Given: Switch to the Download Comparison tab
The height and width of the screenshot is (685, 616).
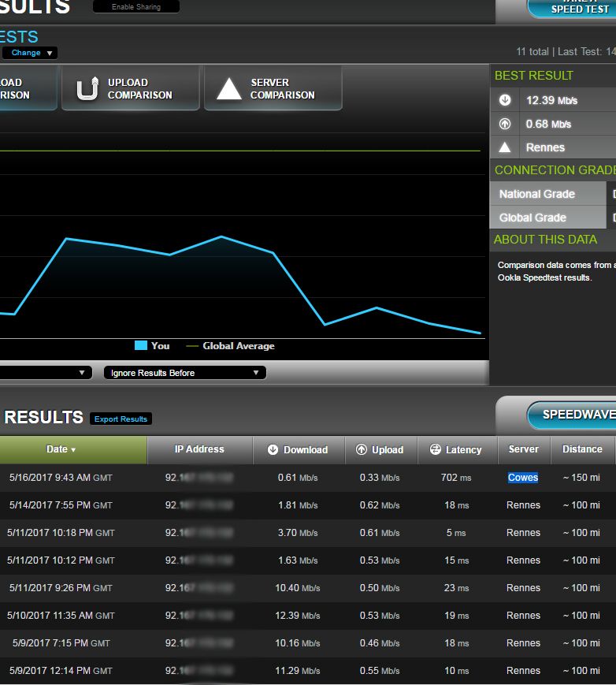Looking at the screenshot, I should (x=28, y=88).
